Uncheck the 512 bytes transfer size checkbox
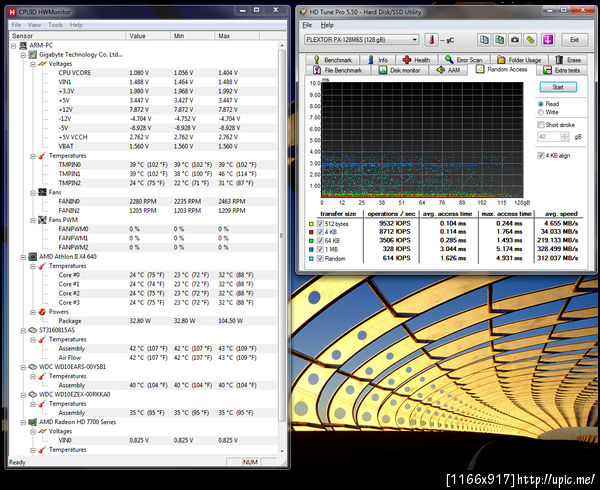The height and width of the screenshot is (490, 600). click(x=320, y=223)
